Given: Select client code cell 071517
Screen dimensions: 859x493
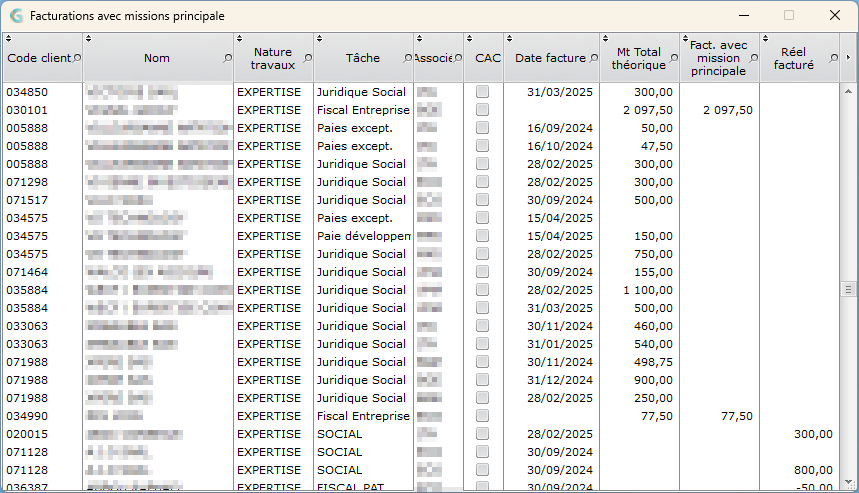Looking at the screenshot, I should [x=27, y=200].
